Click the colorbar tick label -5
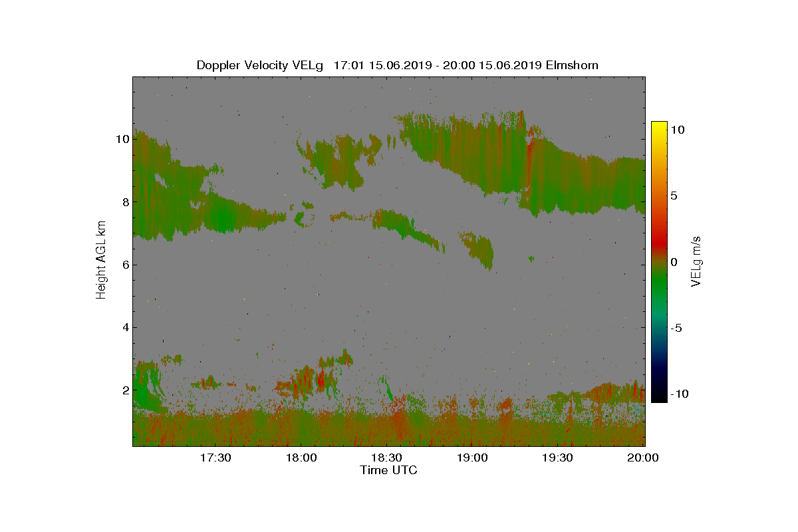Viewport: 798px width, 532px height. click(676, 328)
